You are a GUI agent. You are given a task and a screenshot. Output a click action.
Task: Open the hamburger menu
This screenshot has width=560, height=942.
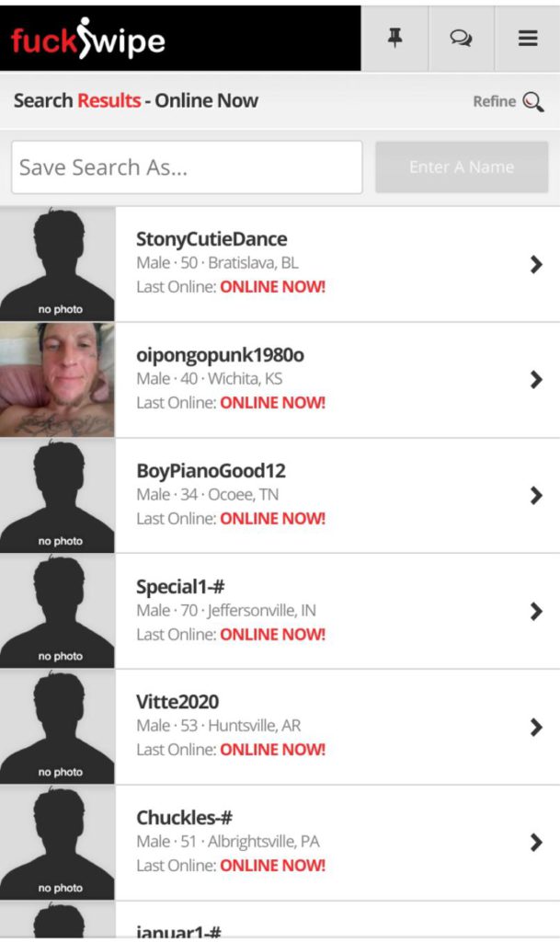coord(528,39)
